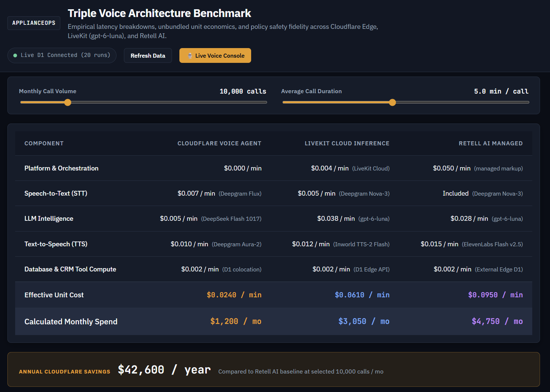Click the '$0.005 / min' LiveKit Deepgram Nova-3 cell
550x392 pixels.
pos(344,193)
